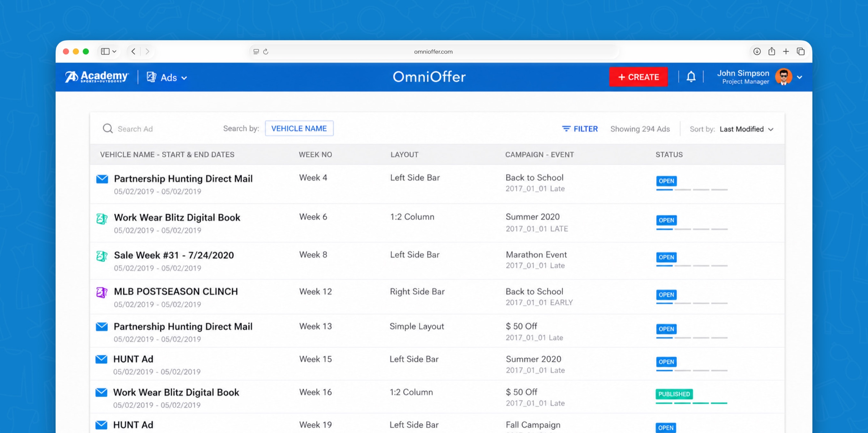
Task: Click the purple icon of MLB POSTSEASON CLINCH
Action: click(102, 292)
